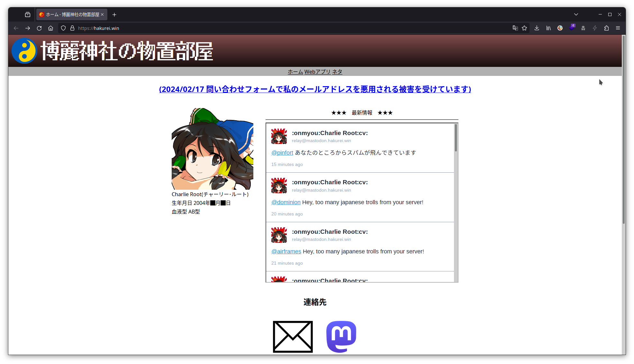The height and width of the screenshot is (364, 634).
Task: Bookmark this page with the star icon
Action: coord(524,28)
